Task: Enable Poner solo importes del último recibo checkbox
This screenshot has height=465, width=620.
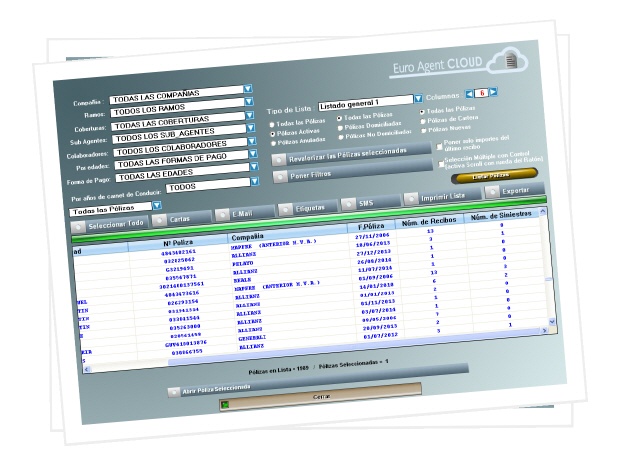Action: click(439, 146)
